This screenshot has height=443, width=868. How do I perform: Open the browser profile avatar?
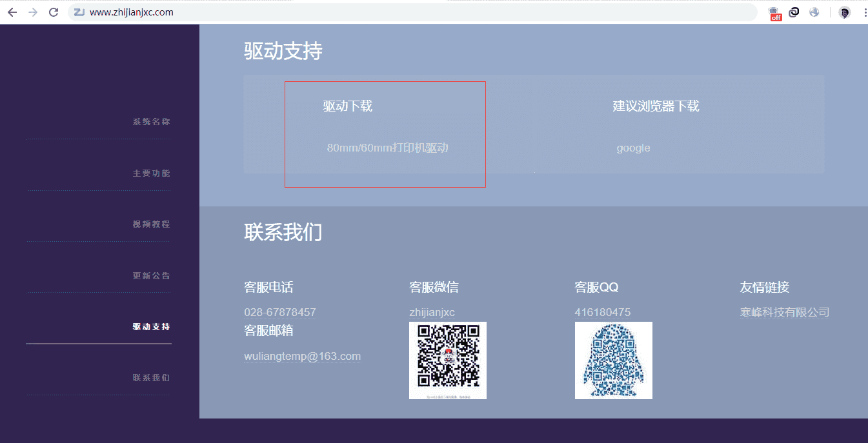(x=844, y=12)
